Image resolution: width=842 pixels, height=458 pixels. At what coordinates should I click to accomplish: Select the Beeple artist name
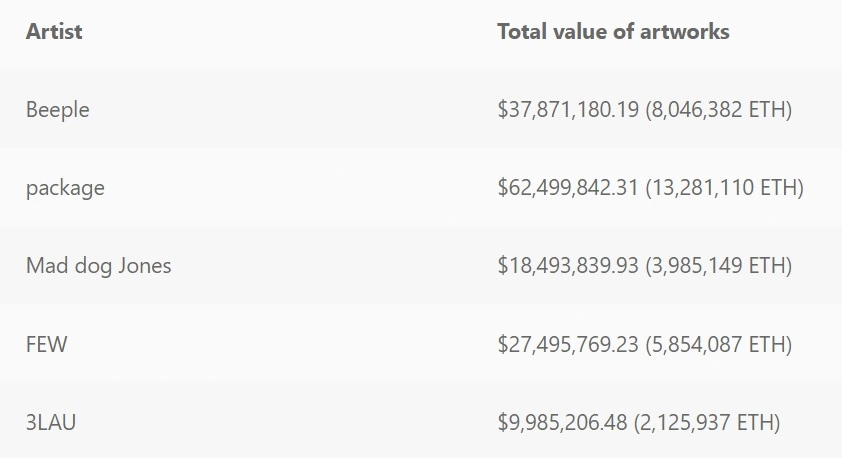coord(57,110)
